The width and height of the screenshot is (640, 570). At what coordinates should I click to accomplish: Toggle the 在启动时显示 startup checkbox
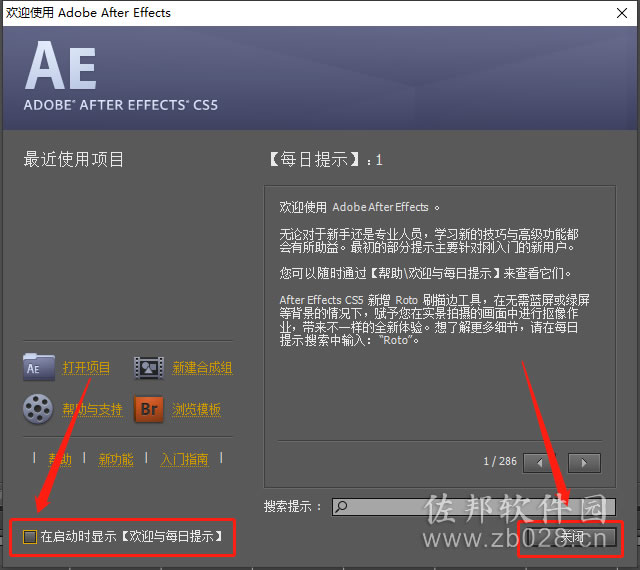(30, 537)
